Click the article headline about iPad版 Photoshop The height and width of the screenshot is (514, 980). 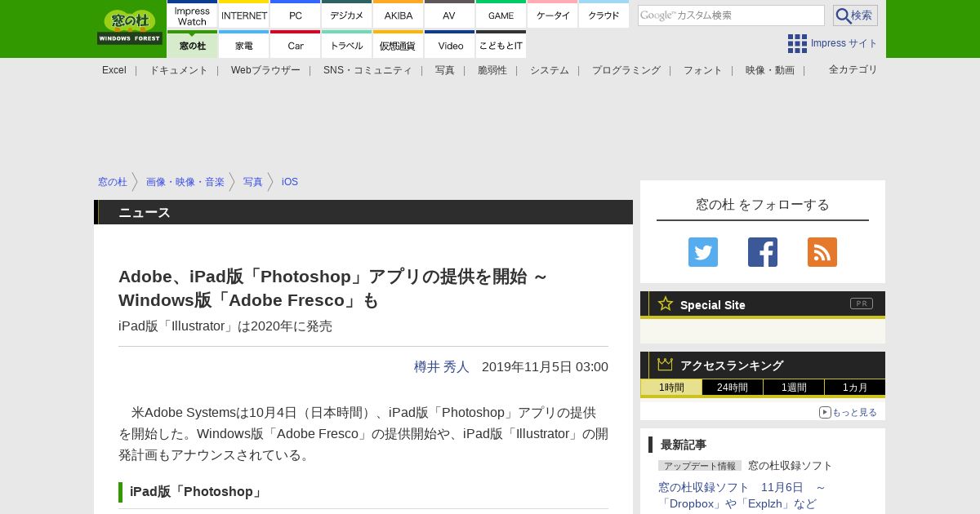point(333,288)
